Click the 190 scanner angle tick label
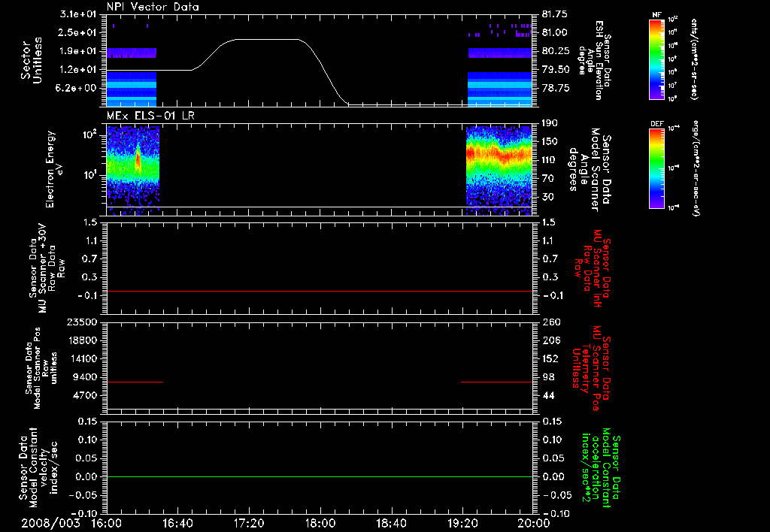 [x=550, y=123]
